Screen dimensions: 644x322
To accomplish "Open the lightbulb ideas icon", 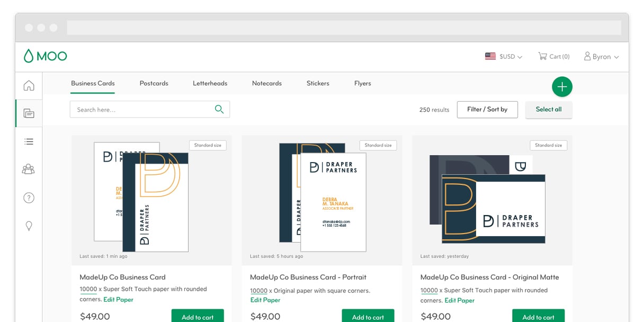I will [29, 226].
